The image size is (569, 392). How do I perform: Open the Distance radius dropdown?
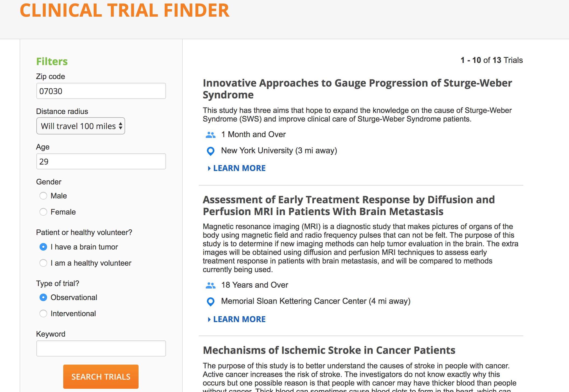tap(80, 126)
